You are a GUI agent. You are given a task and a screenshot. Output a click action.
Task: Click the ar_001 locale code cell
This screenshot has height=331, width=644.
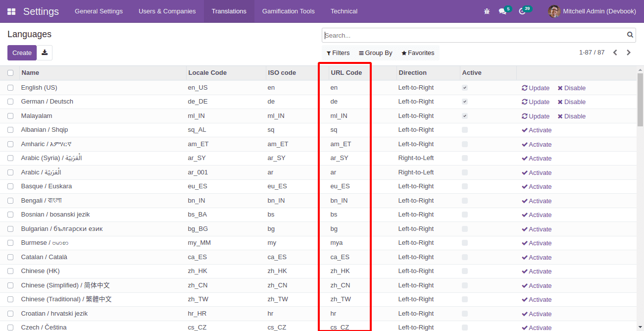(198, 172)
